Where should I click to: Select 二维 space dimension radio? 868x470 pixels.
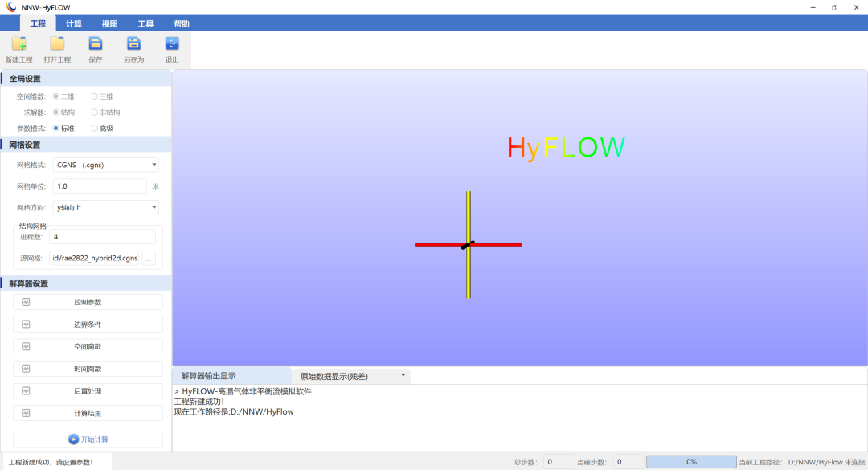click(56, 96)
